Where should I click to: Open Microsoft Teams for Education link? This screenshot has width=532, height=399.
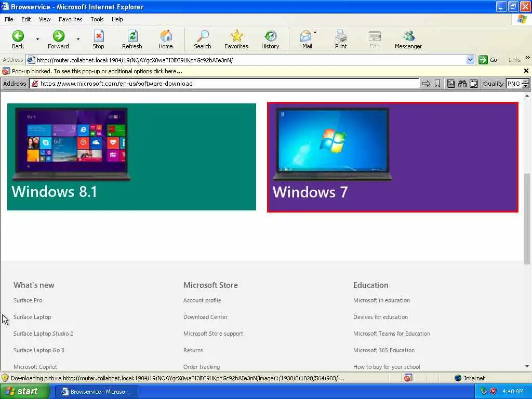pos(392,334)
